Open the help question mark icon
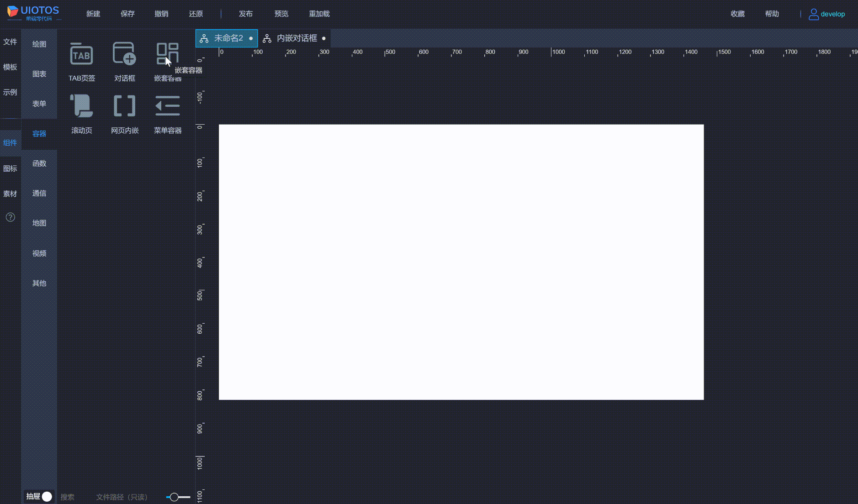 tap(10, 217)
